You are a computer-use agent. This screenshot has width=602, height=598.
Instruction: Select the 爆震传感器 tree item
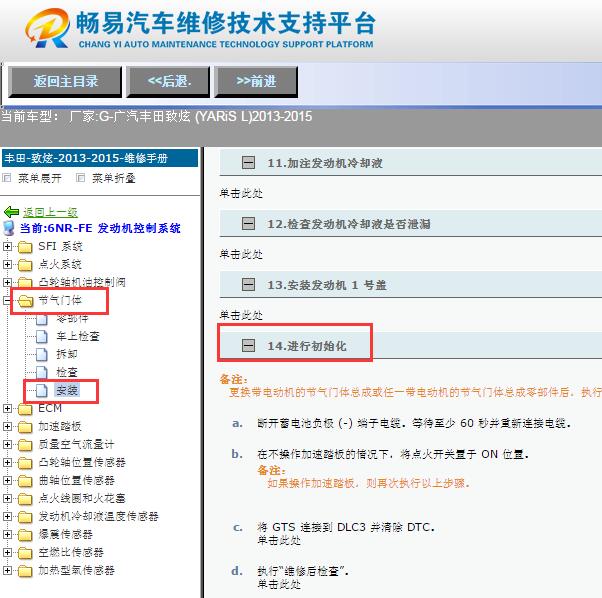(x=65, y=534)
